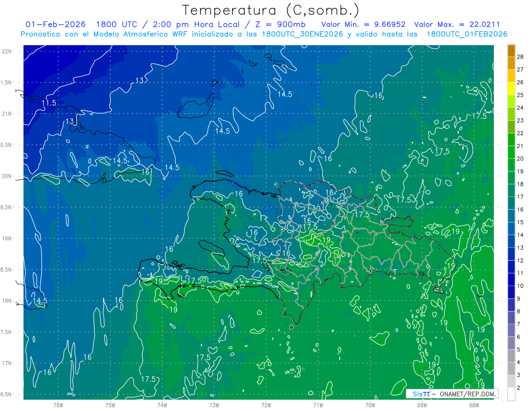
Task: Pick the white legend swatch below the 2 label
Action: [x=512, y=394]
